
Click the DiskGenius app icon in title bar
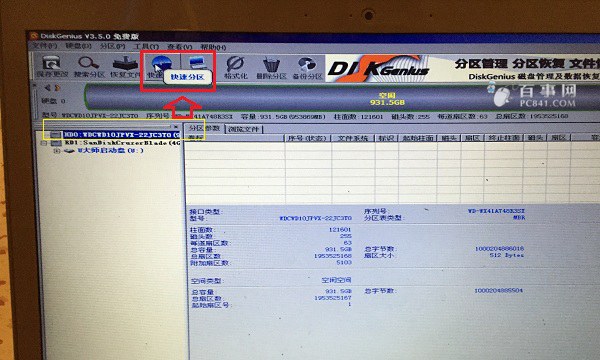point(34,36)
